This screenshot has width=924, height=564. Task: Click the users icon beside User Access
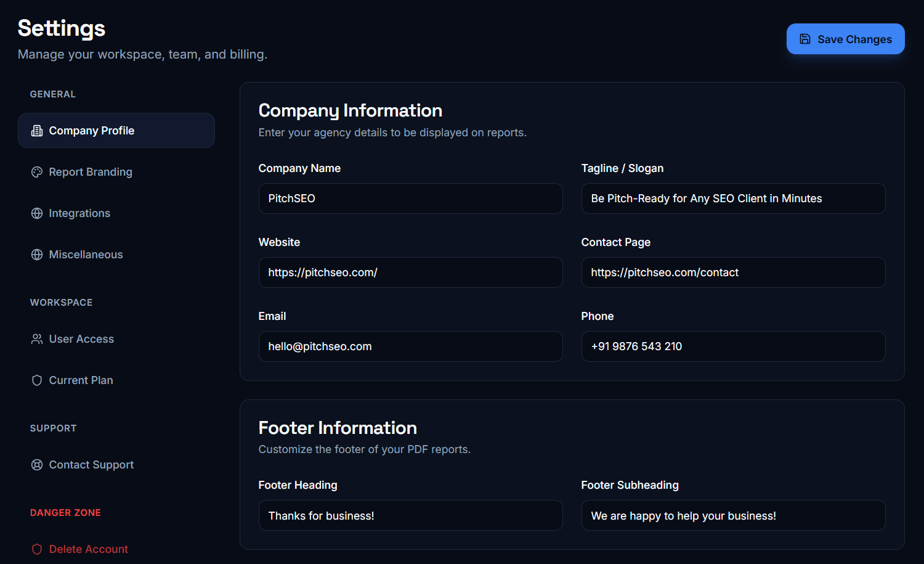37,339
